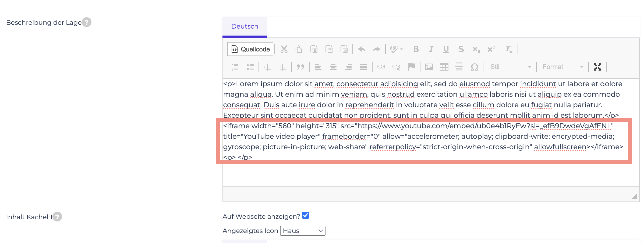Image resolution: width=644 pixels, height=243 pixels.
Task: Click the Decrease Indent icon
Action: [x=268, y=67]
